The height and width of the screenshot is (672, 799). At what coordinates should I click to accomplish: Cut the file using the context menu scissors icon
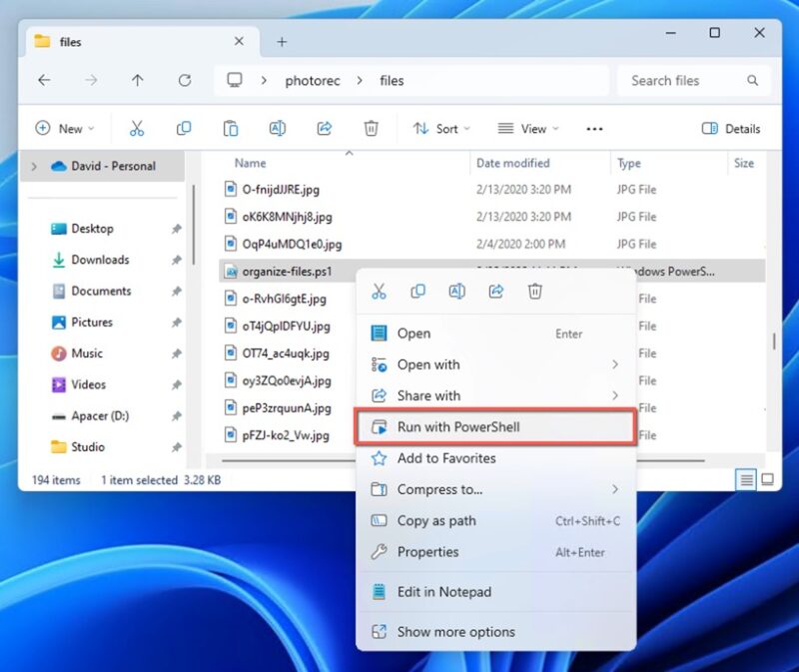(x=379, y=291)
